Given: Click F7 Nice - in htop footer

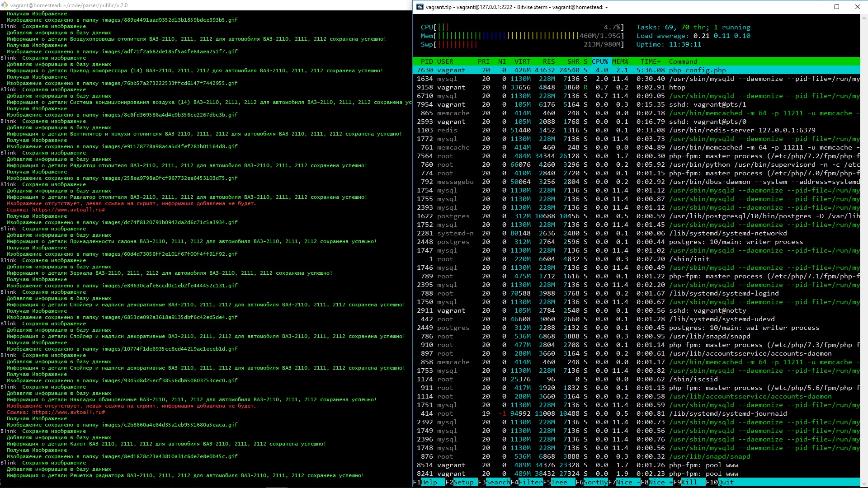Looking at the screenshot, I should tap(624, 482).
